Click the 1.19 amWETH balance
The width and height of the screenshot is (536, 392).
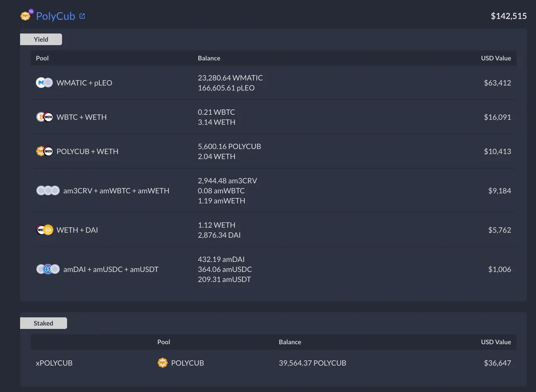pos(222,201)
